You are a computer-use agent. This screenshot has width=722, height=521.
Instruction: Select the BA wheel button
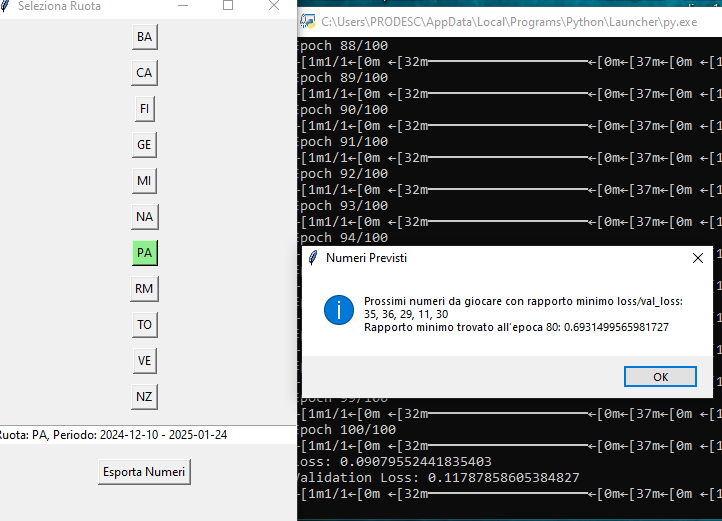pyautogui.click(x=145, y=37)
